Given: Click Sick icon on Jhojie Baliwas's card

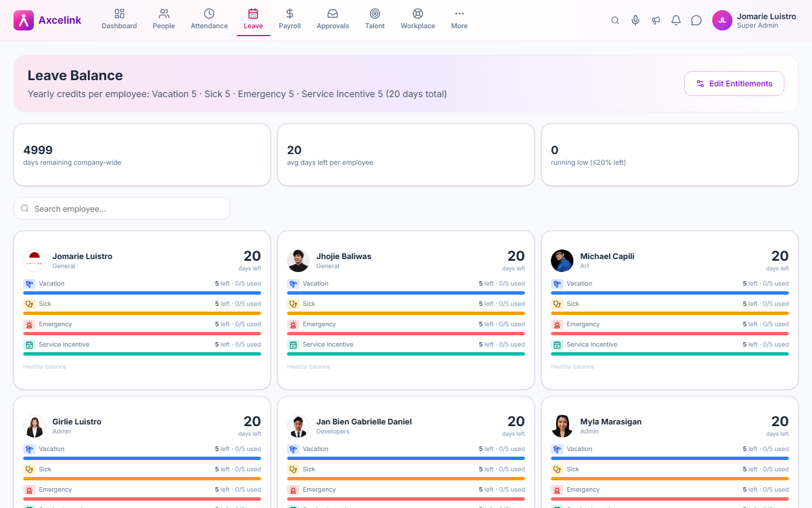Looking at the screenshot, I should [293, 304].
